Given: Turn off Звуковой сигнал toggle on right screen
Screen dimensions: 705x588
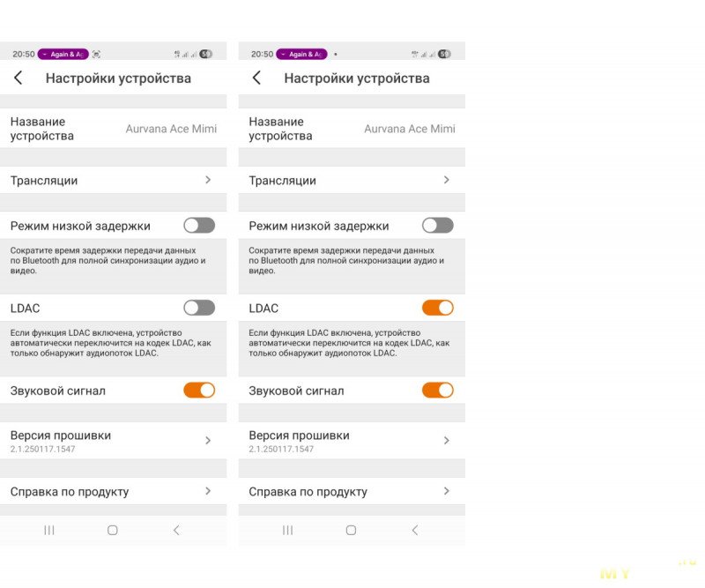Looking at the screenshot, I should point(437,391).
